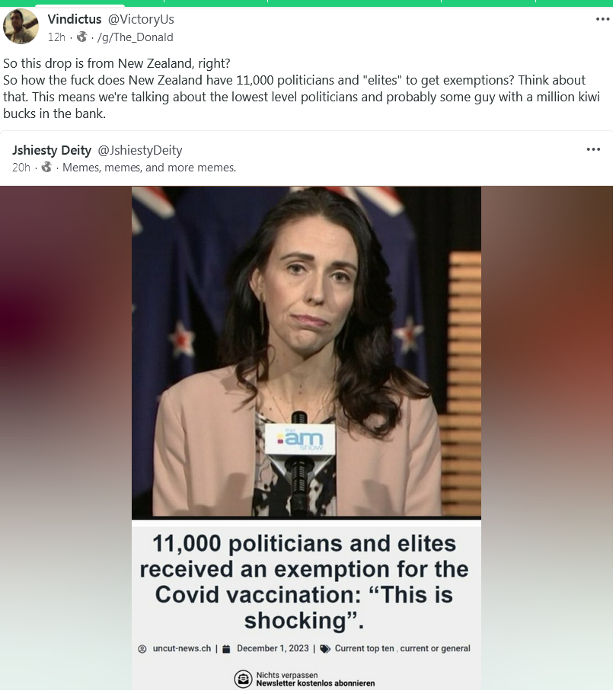Open the Memes, memes, and more memes group
Viewport: 616px width, 694px height.
pyautogui.click(x=149, y=168)
